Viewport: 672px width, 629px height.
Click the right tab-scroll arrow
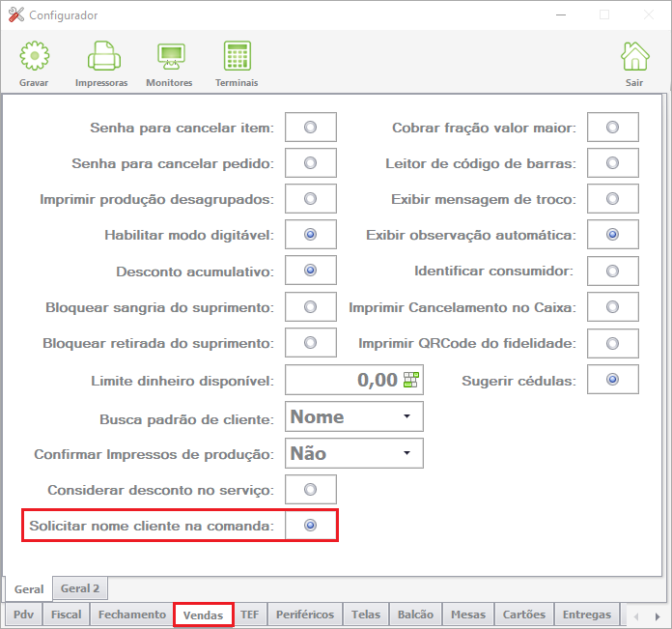(x=658, y=616)
